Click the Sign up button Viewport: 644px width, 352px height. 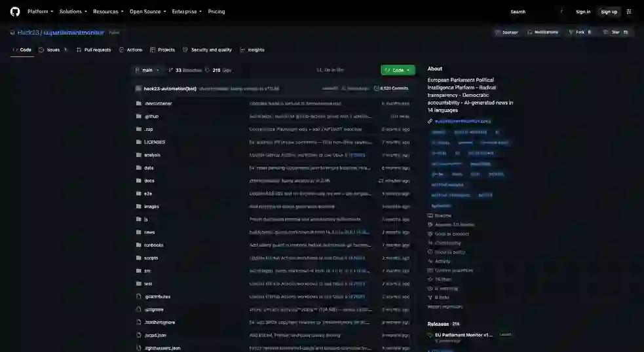coord(609,12)
